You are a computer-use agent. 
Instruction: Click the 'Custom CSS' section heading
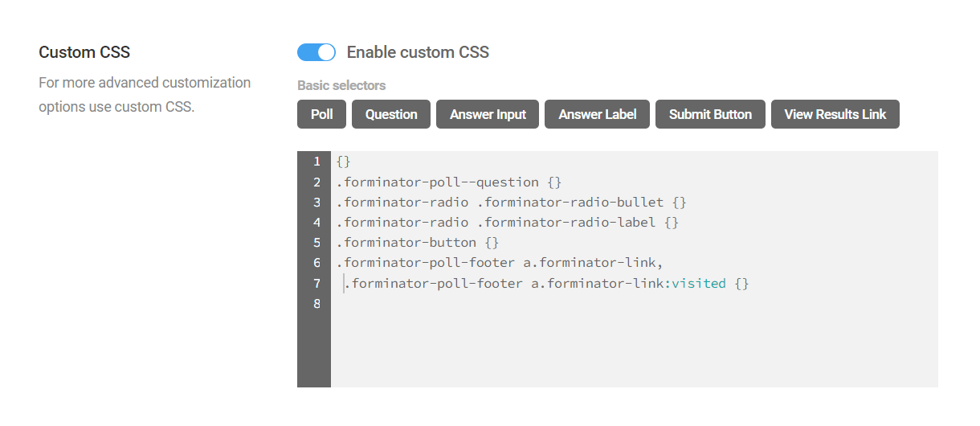(84, 52)
